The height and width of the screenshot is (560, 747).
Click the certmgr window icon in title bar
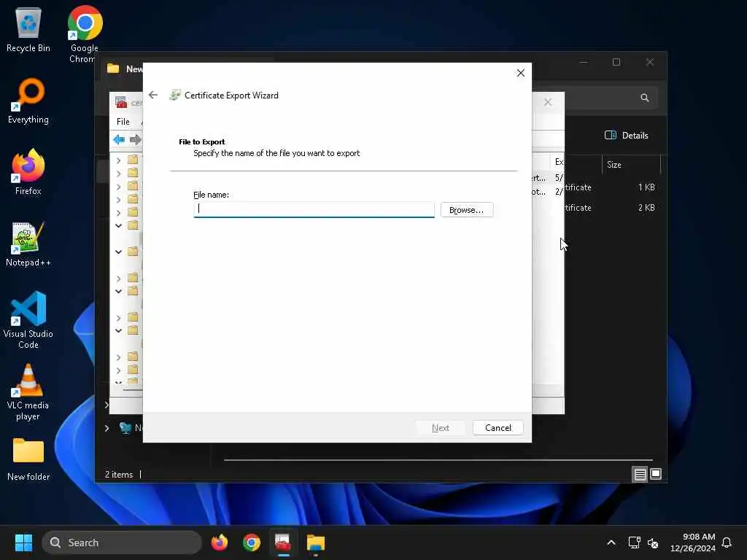coord(122,102)
